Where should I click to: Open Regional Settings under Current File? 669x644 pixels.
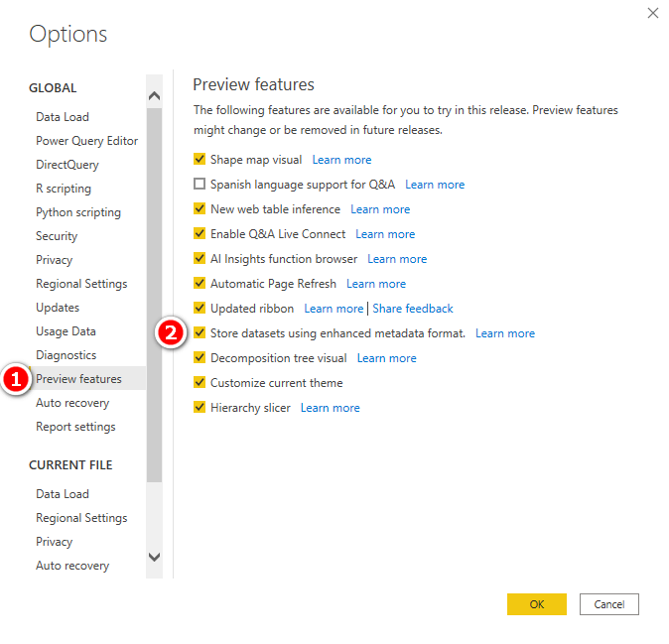81,518
